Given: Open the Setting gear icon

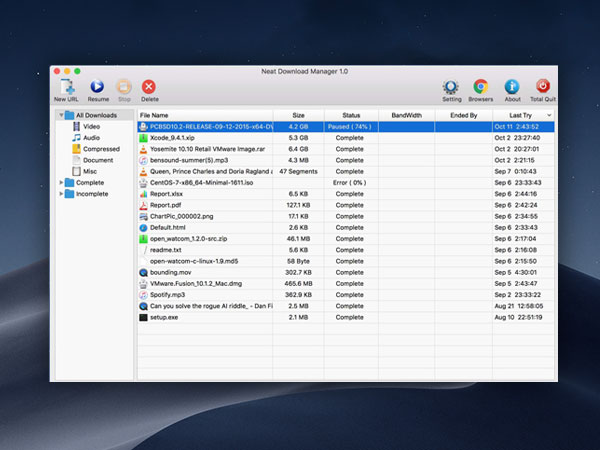Looking at the screenshot, I should pos(451,87).
